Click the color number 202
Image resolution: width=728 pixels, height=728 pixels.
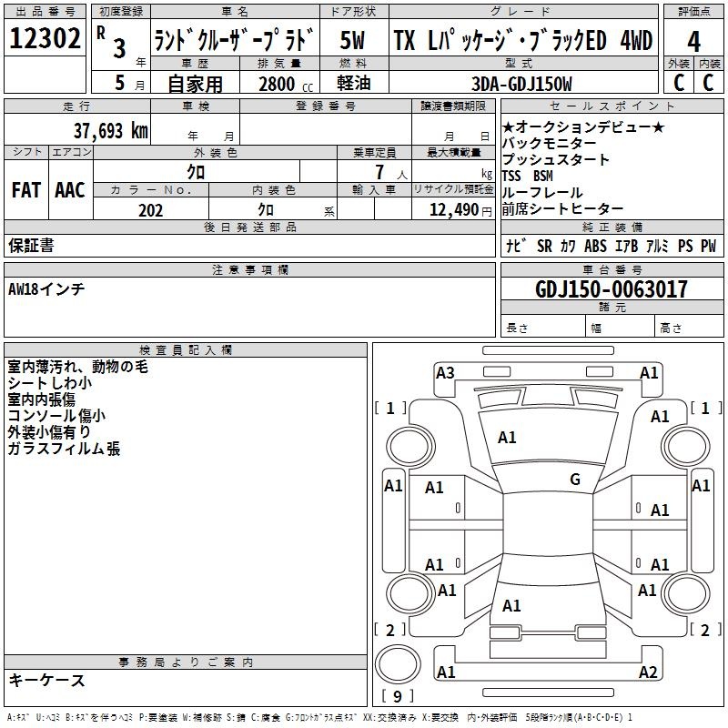click(x=150, y=210)
